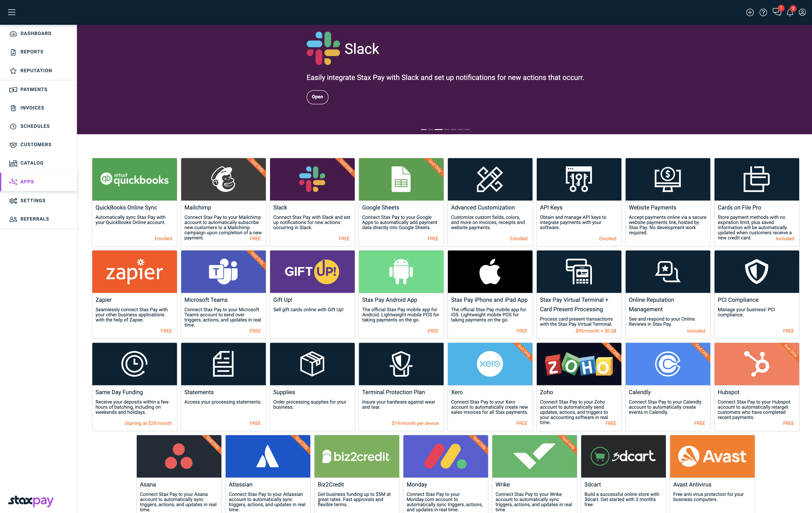
Task: Select the Mailchimp monkey app image
Action: (223, 179)
